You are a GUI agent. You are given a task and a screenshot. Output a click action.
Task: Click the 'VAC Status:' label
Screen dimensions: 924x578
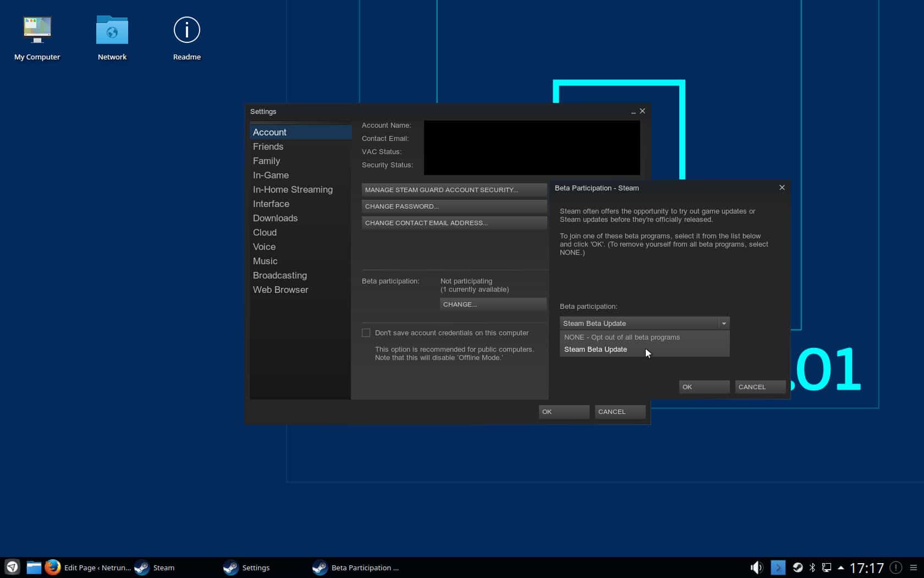(x=382, y=152)
